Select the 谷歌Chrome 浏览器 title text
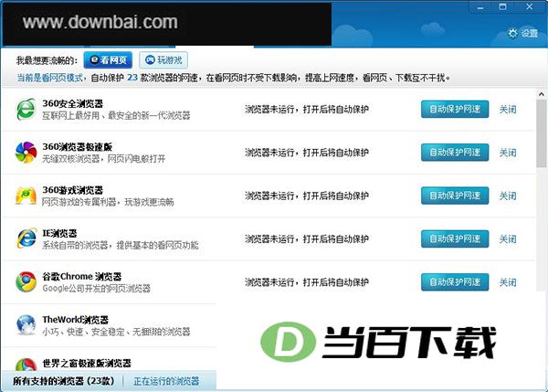 82,277
